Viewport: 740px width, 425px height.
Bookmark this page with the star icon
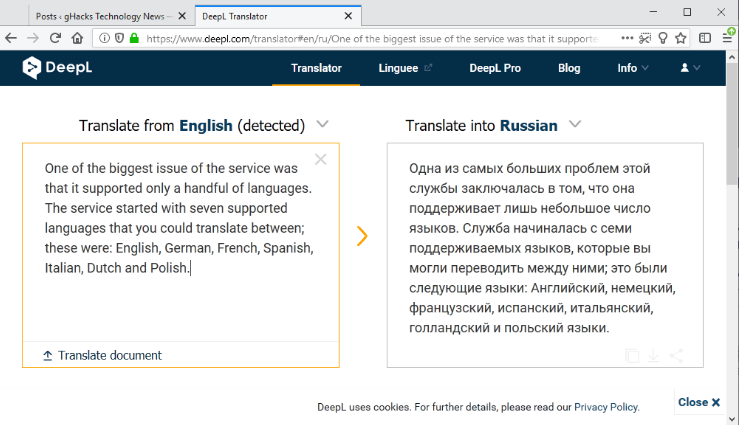point(680,38)
